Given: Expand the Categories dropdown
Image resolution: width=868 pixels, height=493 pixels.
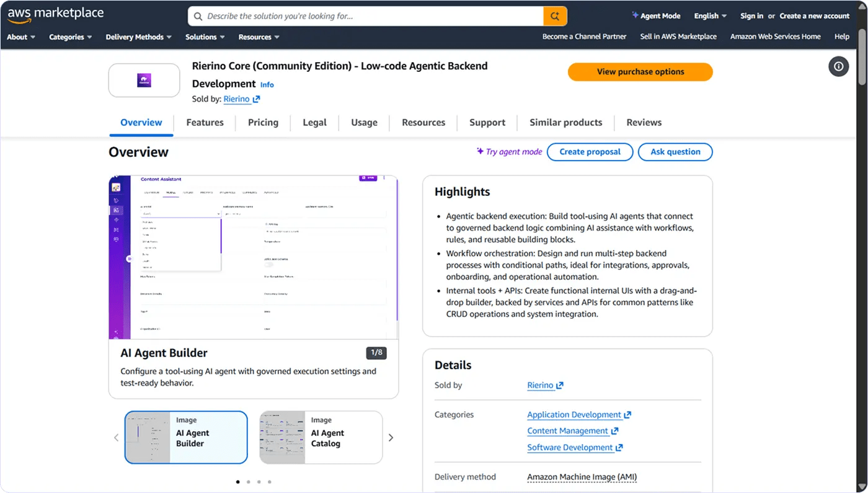Looking at the screenshot, I should point(71,37).
